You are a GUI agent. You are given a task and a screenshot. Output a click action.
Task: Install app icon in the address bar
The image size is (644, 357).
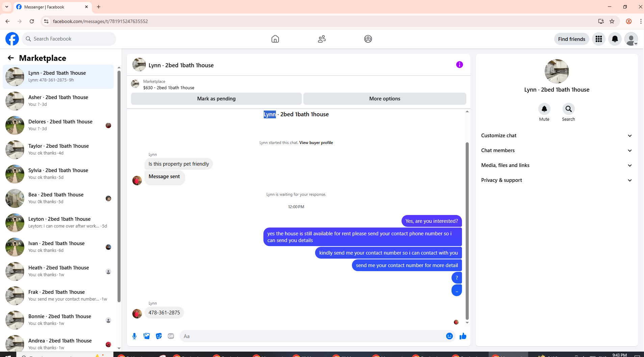pyautogui.click(x=601, y=21)
